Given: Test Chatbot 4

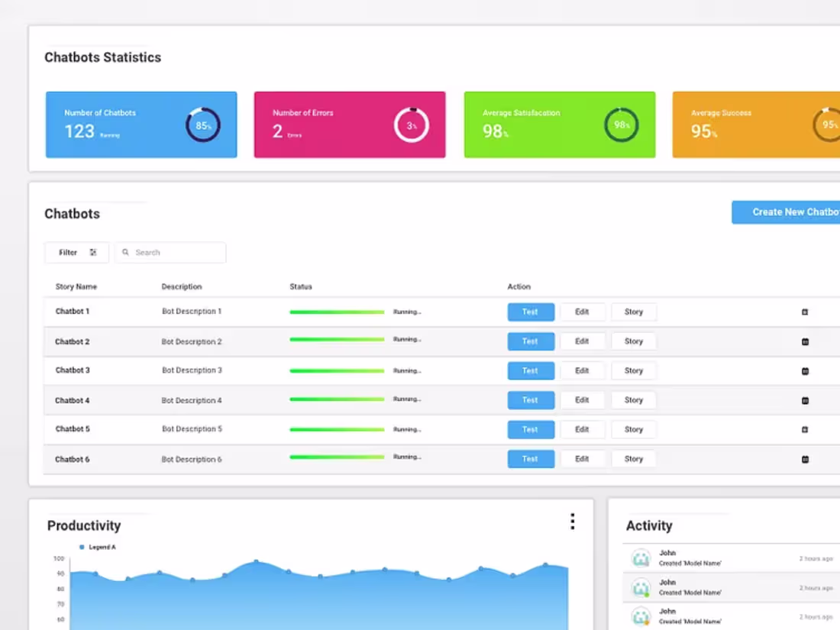Looking at the screenshot, I should click(531, 400).
